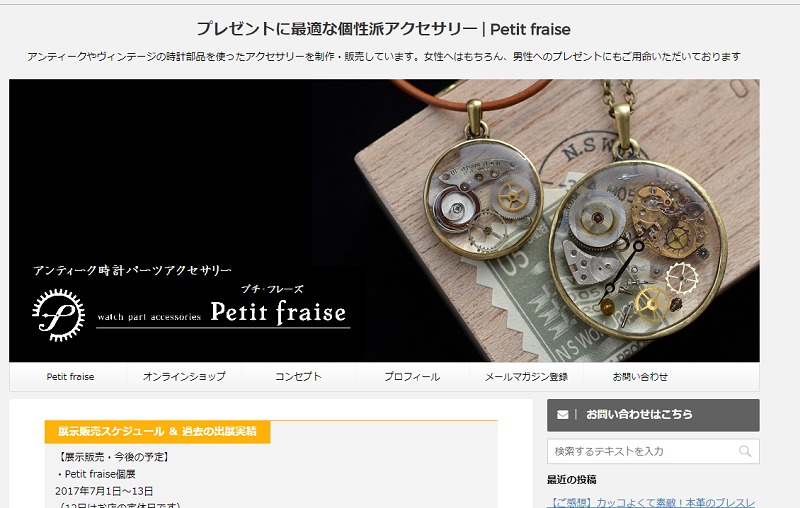Click the envelope icon in contact button

tap(563, 415)
